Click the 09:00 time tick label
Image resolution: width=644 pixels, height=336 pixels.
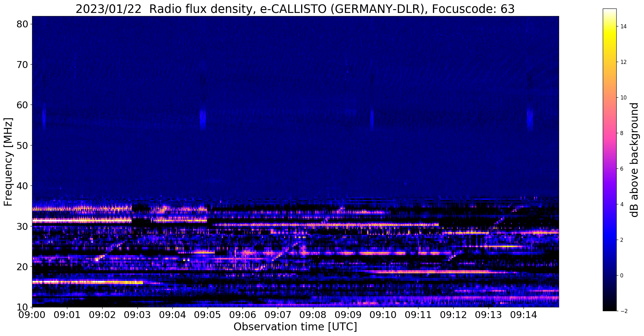coord(32,315)
